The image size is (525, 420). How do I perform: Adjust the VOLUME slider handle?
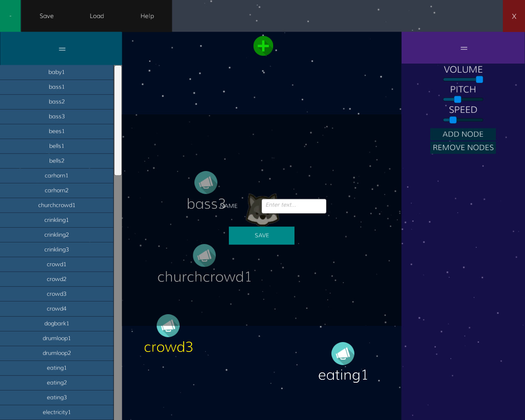pyautogui.click(x=480, y=79)
